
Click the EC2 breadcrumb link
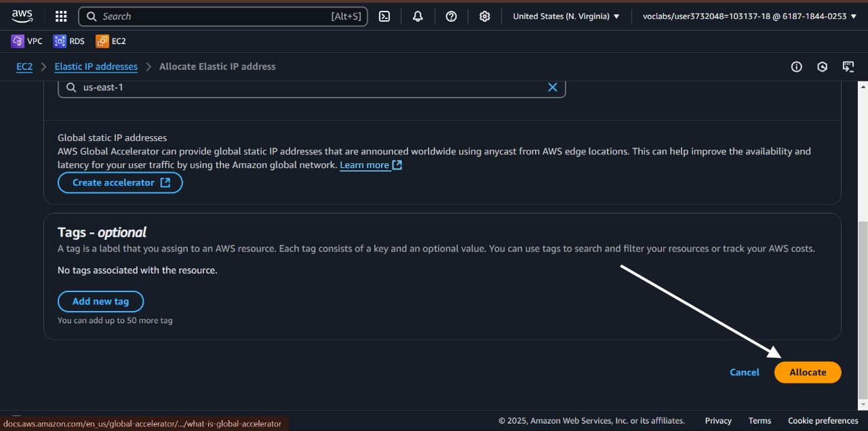(24, 66)
